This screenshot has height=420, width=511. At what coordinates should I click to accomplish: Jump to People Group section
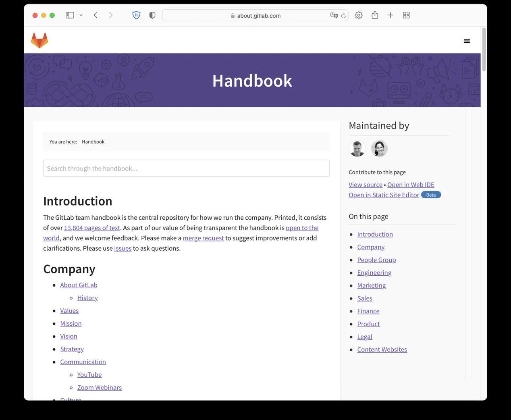click(376, 260)
